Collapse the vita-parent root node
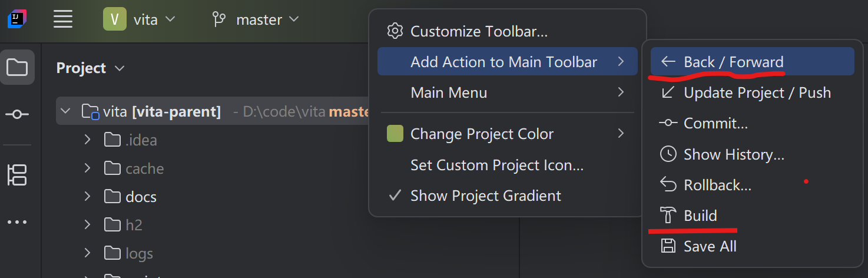868x278 pixels. (x=66, y=111)
